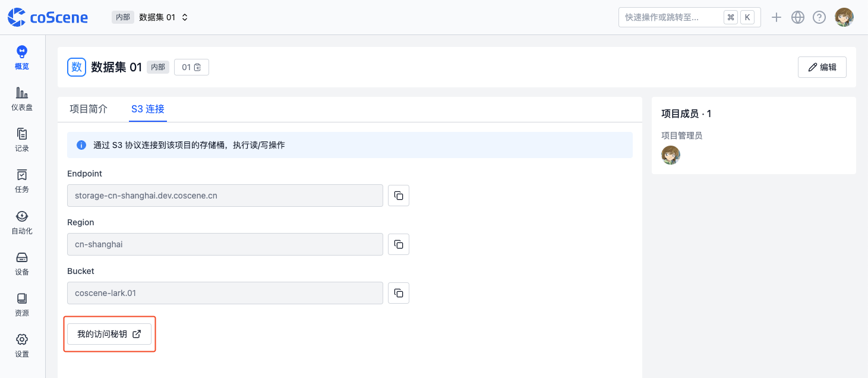Switch to the 项目简介 tab
Image resolution: width=868 pixels, height=378 pixels.
pos(89,109)
